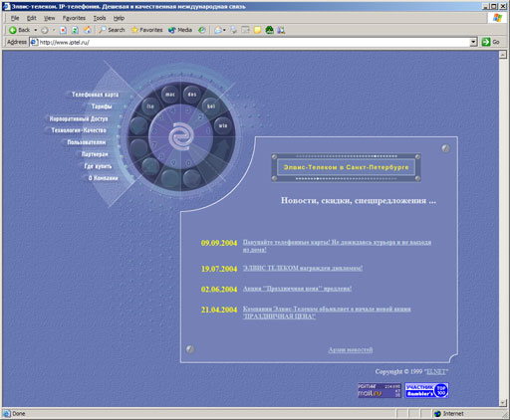Open the ЭЛВИС ТЕЛЕКОМ 19.07.2004 news link

point(303,268)
